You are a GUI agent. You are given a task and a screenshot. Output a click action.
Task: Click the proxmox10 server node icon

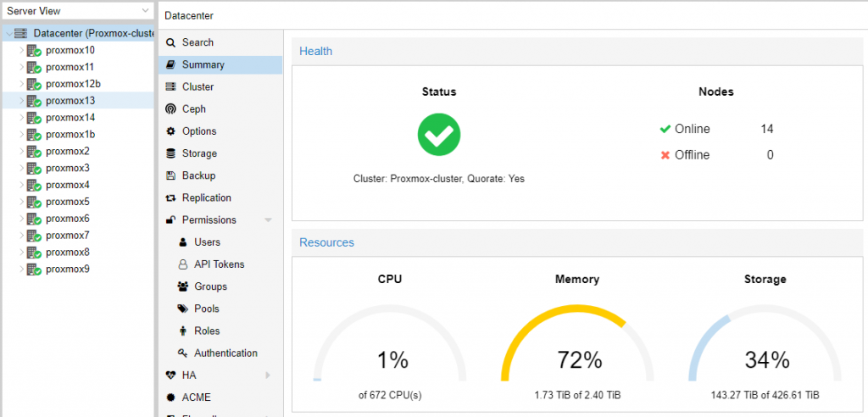pos(34,51)
